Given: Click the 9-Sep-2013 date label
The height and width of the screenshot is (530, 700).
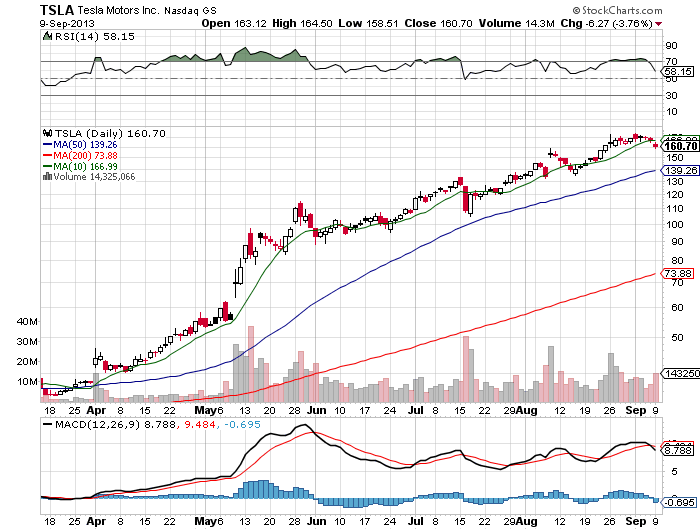Looking at the screenshot, I should (x=67, y=24).
